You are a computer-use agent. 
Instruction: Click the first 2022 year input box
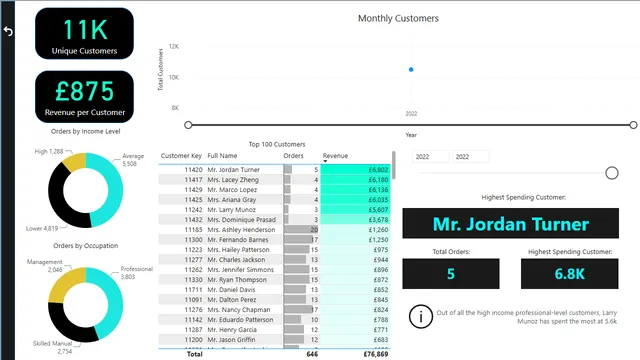click(x=431, y=157)
